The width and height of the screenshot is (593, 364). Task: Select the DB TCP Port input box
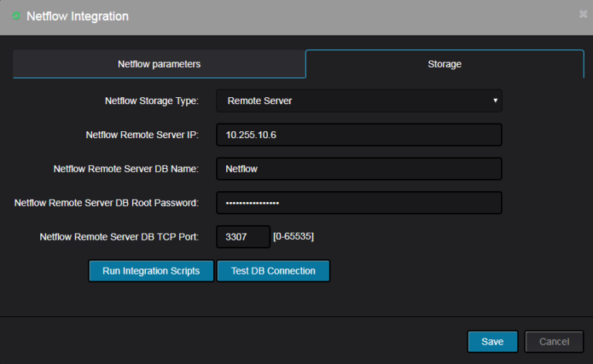(x=242, y=237)
